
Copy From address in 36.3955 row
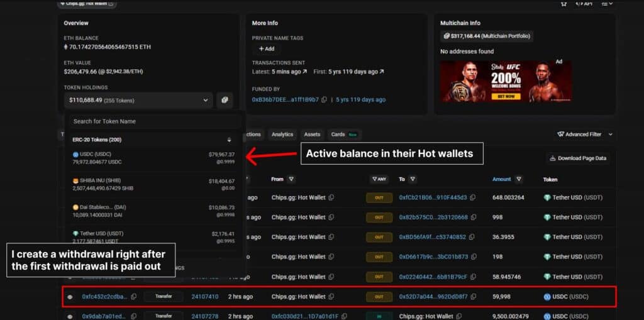331,237
